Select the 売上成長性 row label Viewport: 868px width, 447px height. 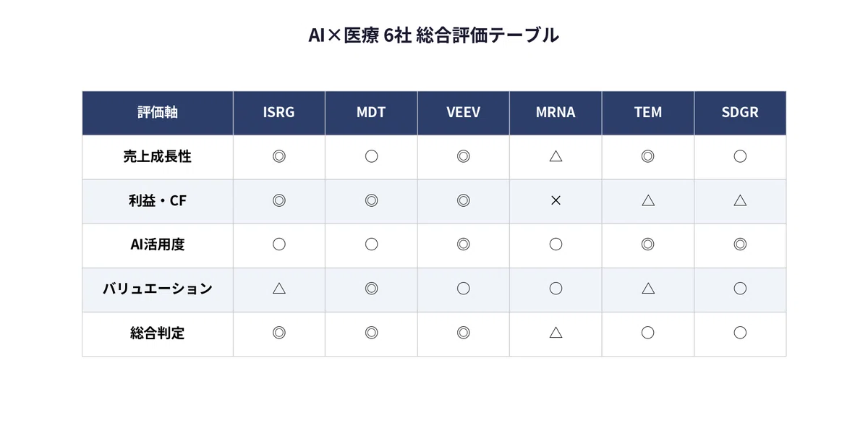[x=158, y=156]
